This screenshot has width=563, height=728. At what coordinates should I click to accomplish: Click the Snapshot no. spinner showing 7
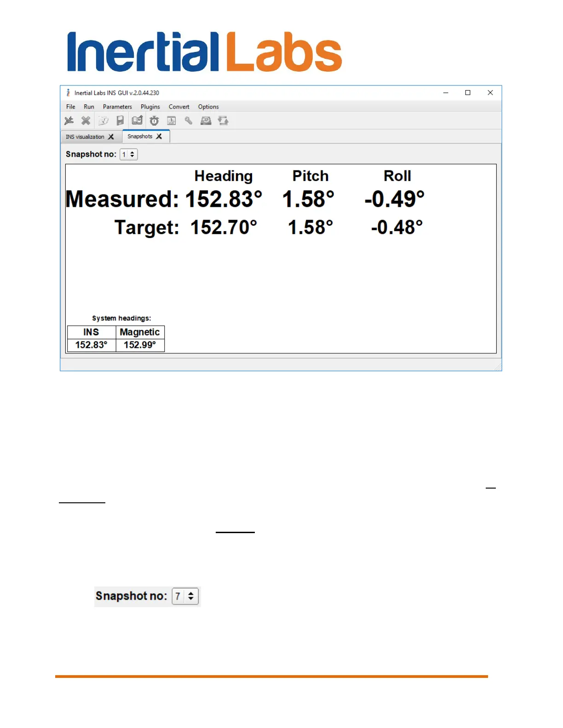point(185,597)
